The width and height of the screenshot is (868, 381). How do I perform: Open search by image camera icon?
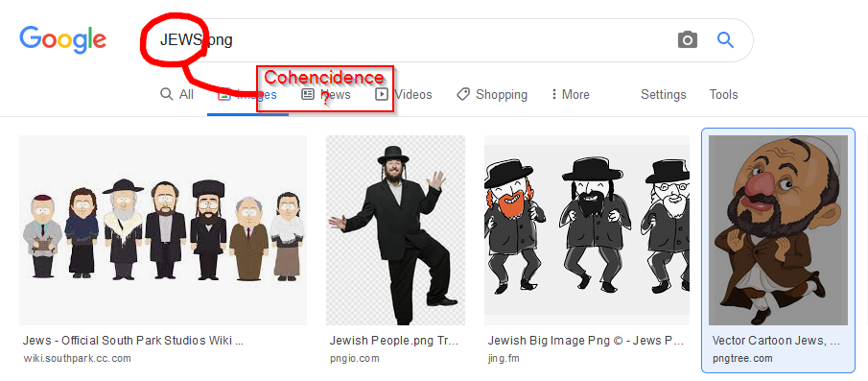click(x=688, y=40)
